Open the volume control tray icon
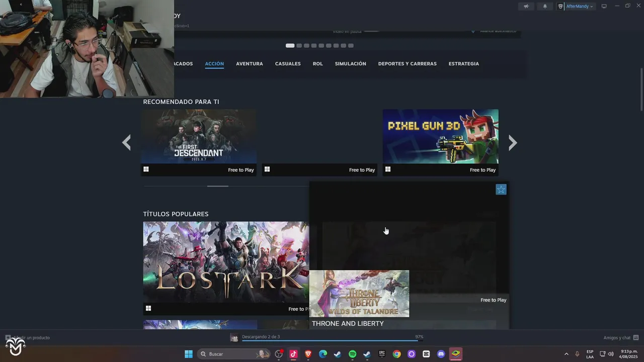The height and width of the screenshot is (362, 644). (x=611, y=354)
